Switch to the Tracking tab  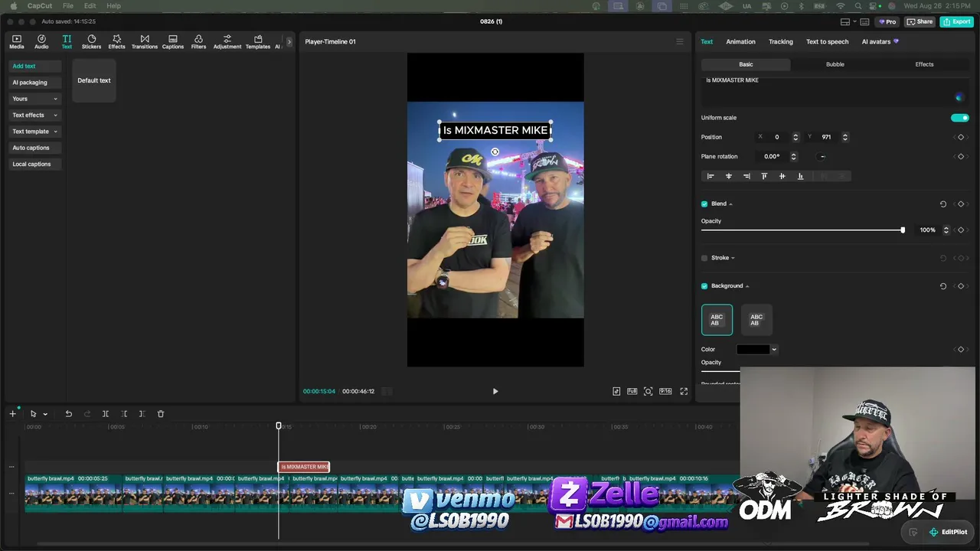[781, 41]
